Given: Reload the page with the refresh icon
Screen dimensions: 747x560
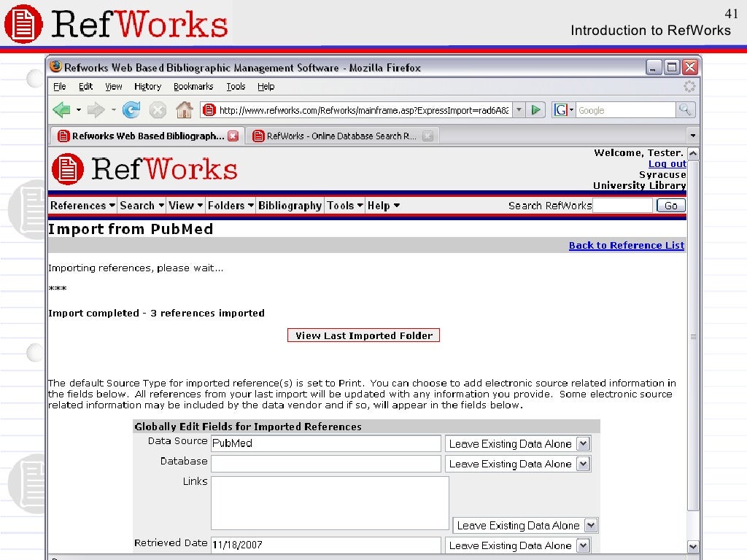Looking at the screenshot, I should (131, 110).
